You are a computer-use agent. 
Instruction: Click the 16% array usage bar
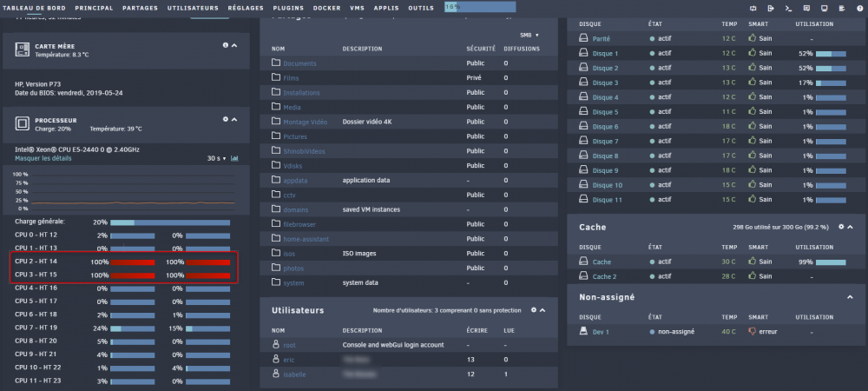(x=480, y=7)
